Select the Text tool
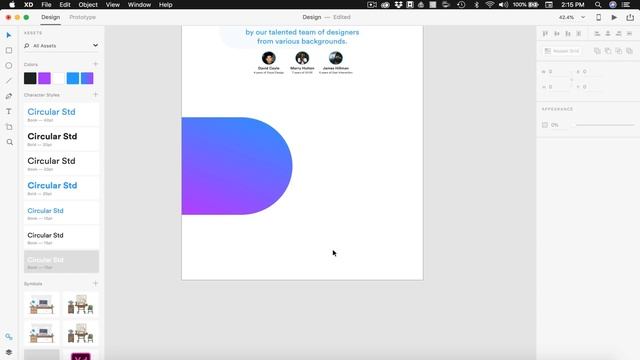 click(x=9, y=111)
